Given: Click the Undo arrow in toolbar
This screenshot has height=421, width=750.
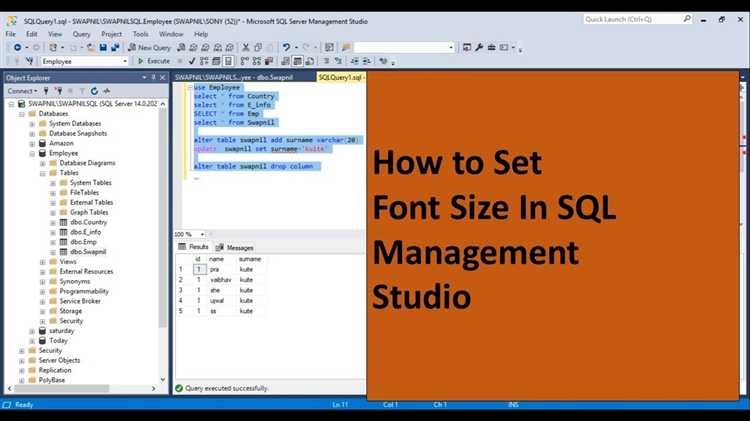Looking at the screenshot, I should (x=286, y=47).
